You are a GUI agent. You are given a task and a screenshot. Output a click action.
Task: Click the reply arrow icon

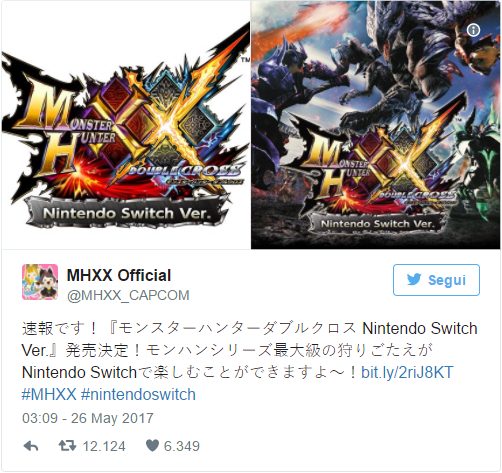coord(31,446)
